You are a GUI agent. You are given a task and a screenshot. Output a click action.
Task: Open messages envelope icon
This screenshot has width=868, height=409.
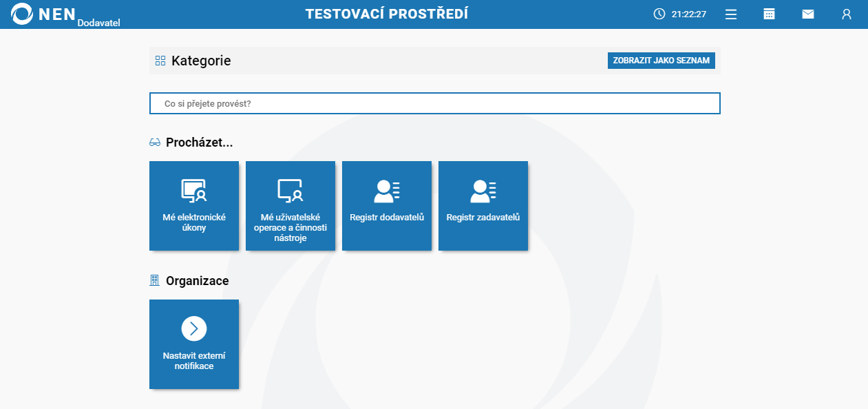point(808,14)
